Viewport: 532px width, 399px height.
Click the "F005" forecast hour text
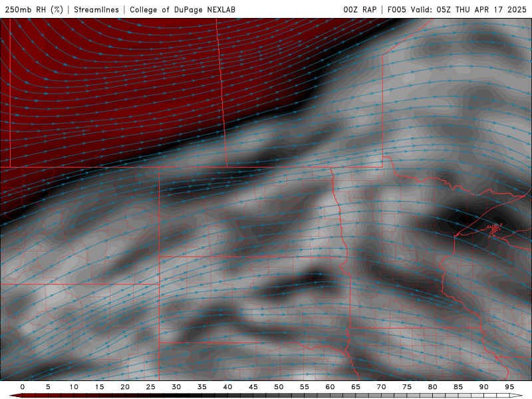[396, 9]
